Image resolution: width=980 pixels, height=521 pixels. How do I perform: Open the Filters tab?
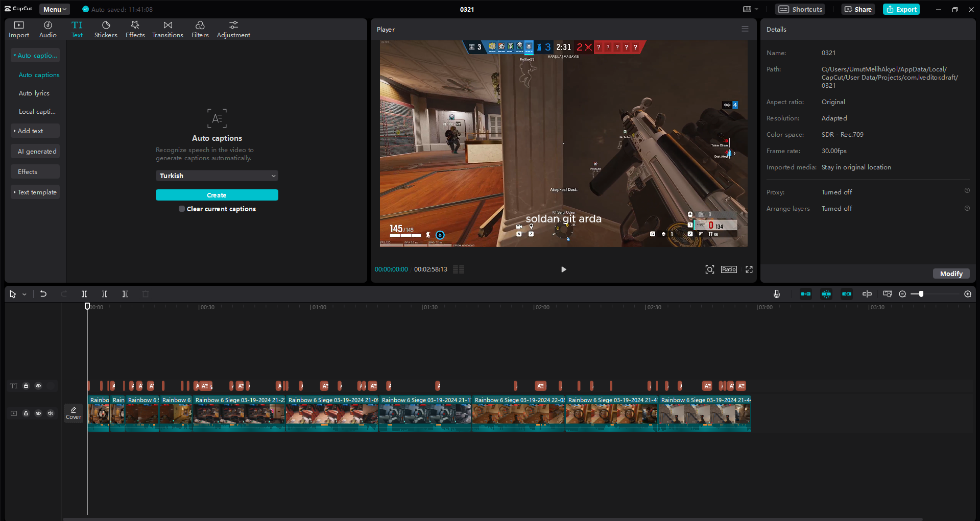(x=200, y=30)
